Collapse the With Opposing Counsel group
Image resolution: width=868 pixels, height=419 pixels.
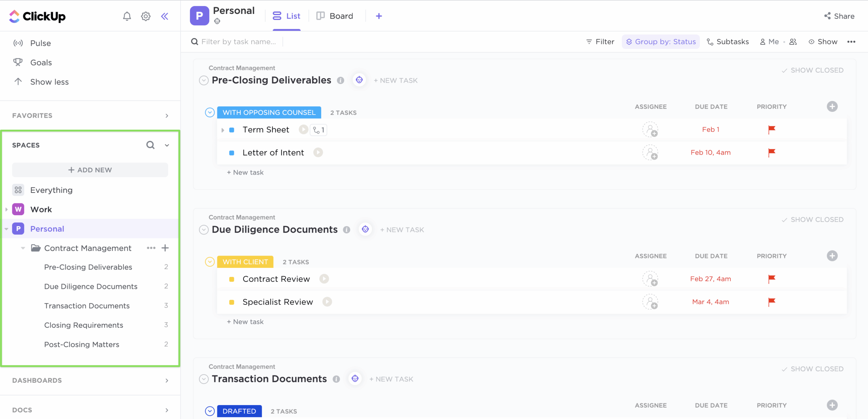(x=210, y=113)
